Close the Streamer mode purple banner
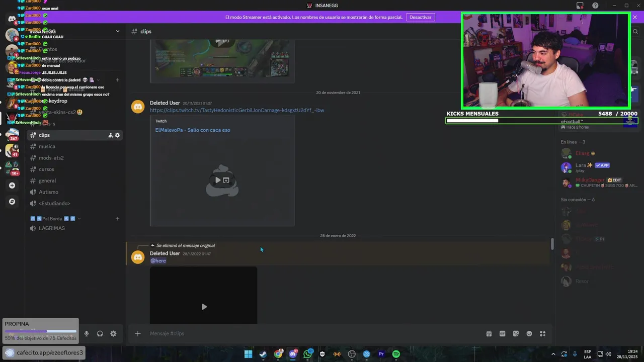 635,17
